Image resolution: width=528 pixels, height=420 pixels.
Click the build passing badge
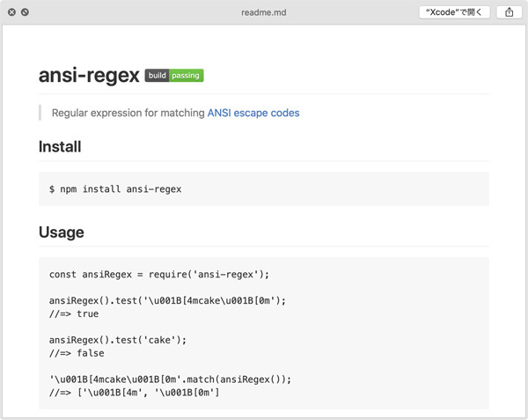(x=174, y=76)
